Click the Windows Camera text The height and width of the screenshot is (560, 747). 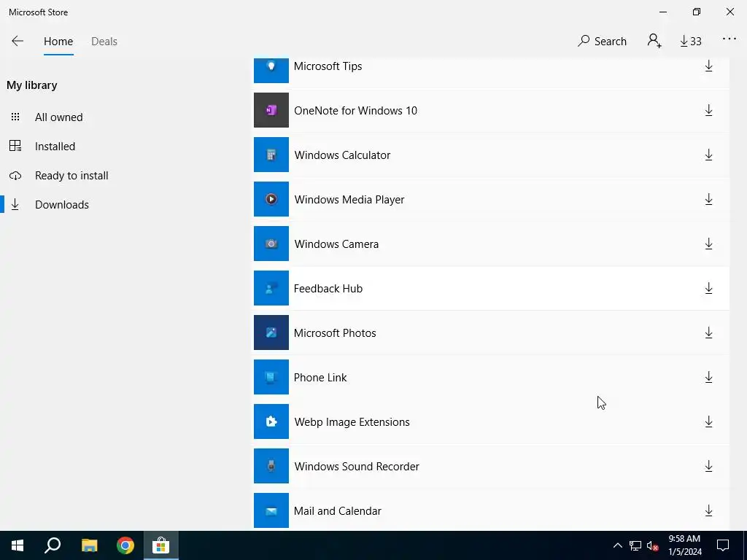[336, 244]
